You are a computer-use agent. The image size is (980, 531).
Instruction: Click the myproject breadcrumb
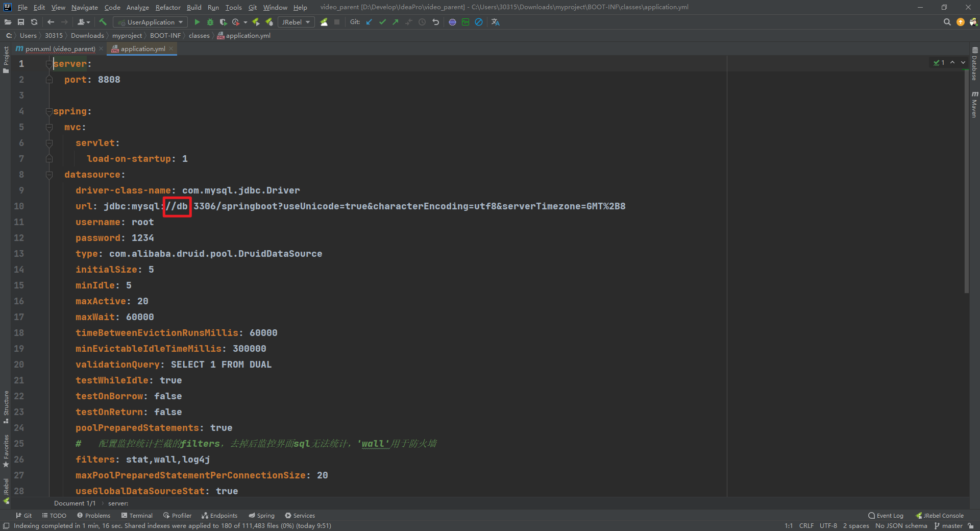click(x=127, y=35)
